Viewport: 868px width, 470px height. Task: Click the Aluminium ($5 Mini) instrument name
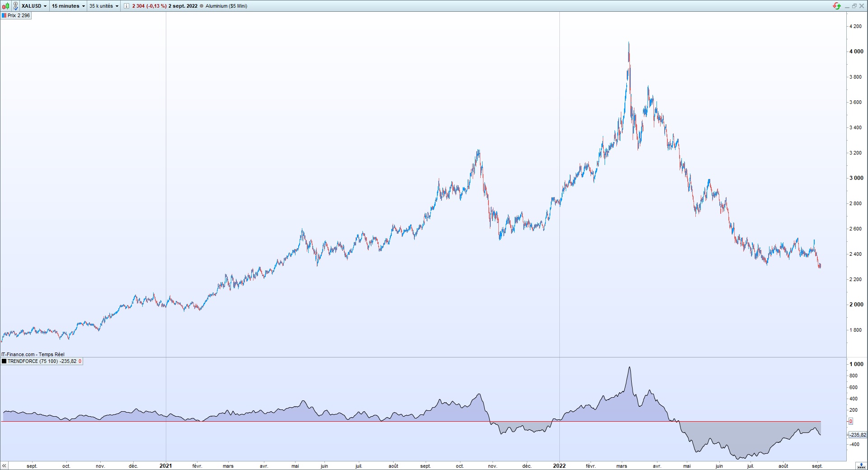pyautogui.click(x=226, y=6)
